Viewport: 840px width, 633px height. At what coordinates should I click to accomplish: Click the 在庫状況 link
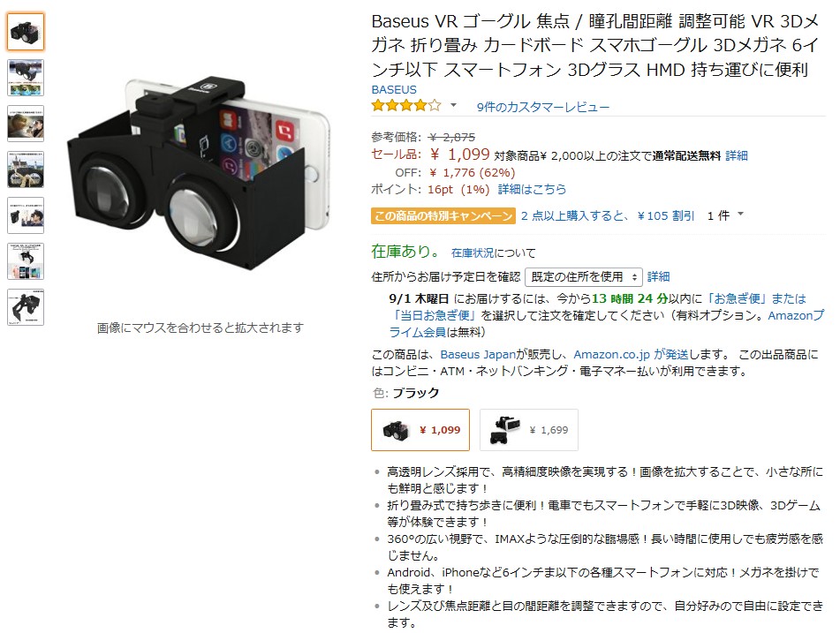tap(473, 252)
